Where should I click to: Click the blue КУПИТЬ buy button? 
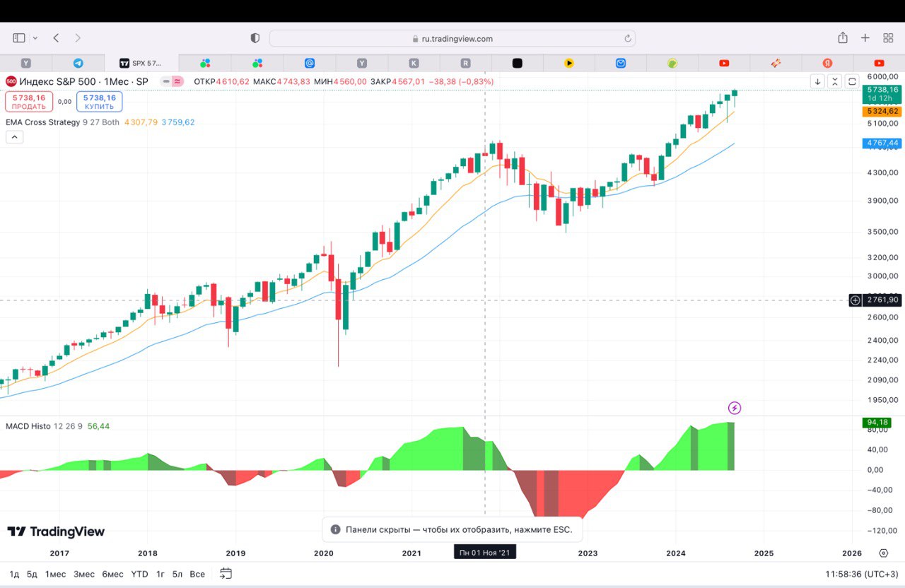click(100, 102)
